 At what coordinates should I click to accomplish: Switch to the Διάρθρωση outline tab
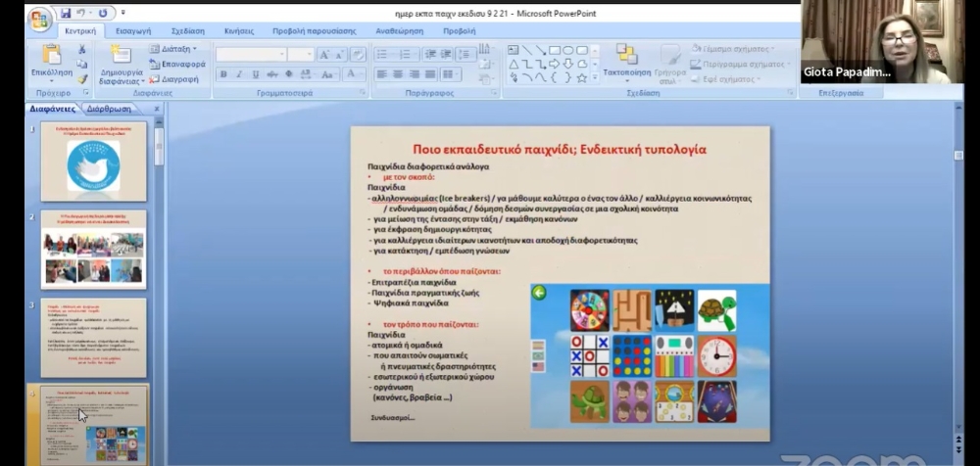(109, 109)
